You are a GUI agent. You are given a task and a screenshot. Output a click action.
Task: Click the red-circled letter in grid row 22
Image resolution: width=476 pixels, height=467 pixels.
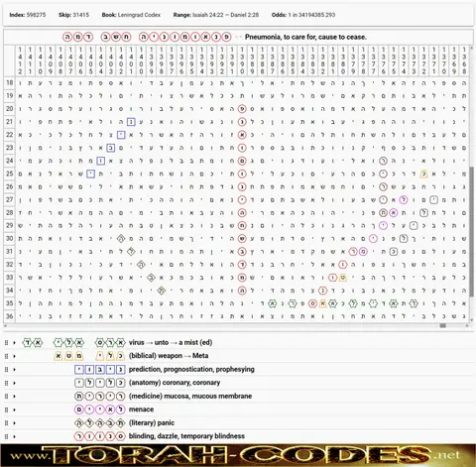point(242,135)
